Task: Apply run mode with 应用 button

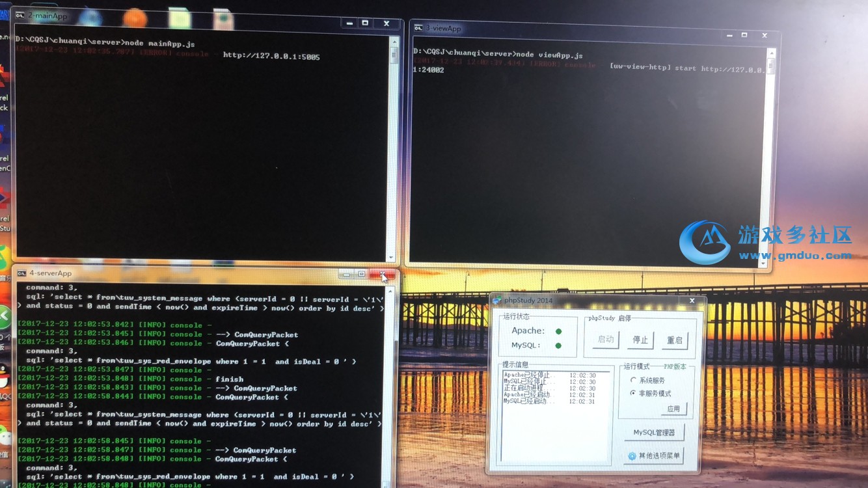Action: pos(673,409)
